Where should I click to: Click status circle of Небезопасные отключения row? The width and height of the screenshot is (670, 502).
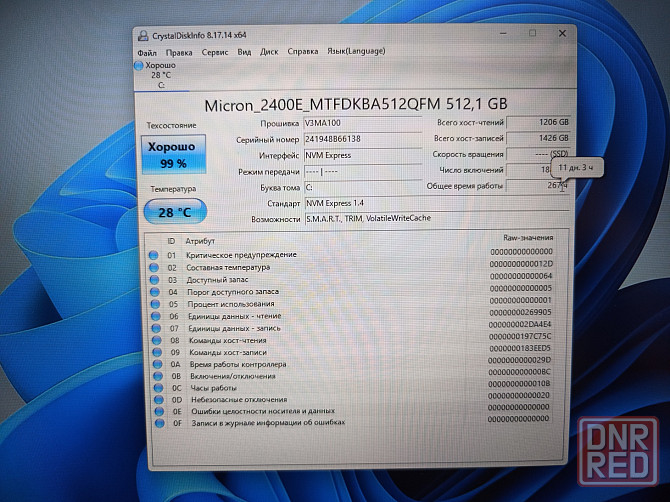point(159,400)
